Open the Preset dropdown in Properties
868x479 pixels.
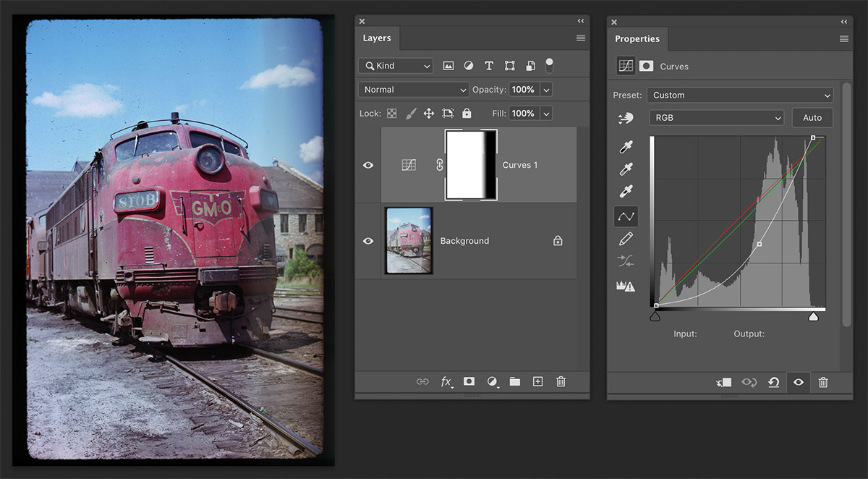pos(739,95)
